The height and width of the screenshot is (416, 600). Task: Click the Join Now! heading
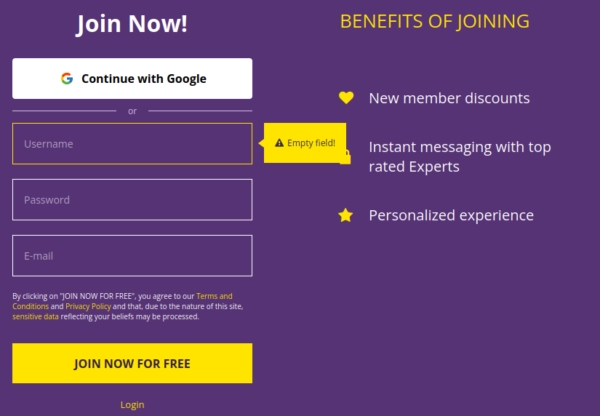click(x=132, y=24)
